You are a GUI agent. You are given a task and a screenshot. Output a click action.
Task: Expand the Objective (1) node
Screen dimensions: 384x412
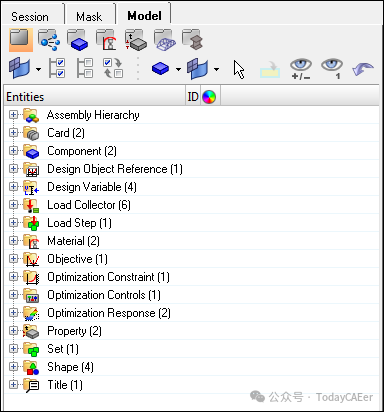pos(13,259)
